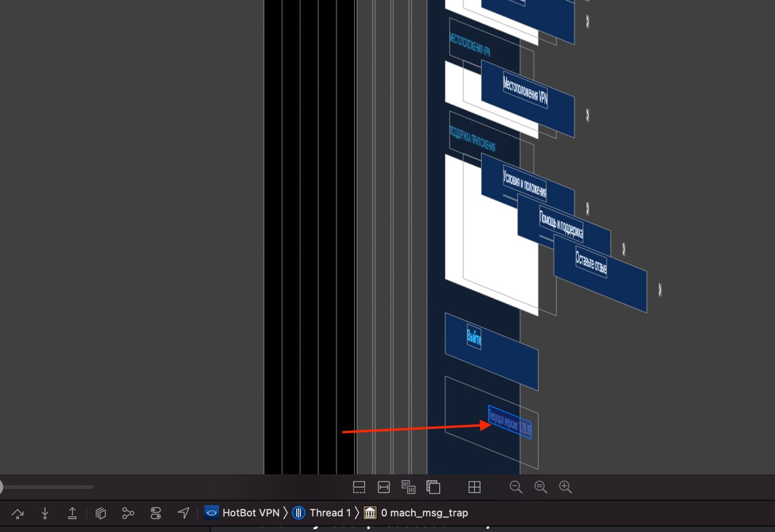This screenshot has height=532, width=775.
Task: Click the view spacing slider handle
Action: (1, 487)
